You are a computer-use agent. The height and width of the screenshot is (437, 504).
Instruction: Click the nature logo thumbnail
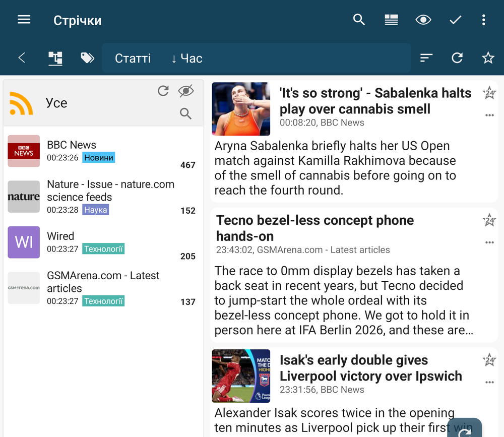pos(24,197)
